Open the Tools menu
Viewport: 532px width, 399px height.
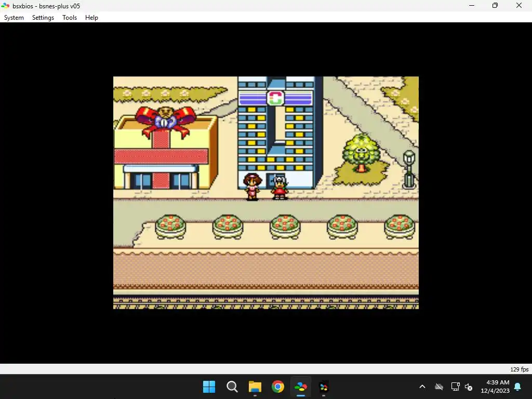coord(70,18)
